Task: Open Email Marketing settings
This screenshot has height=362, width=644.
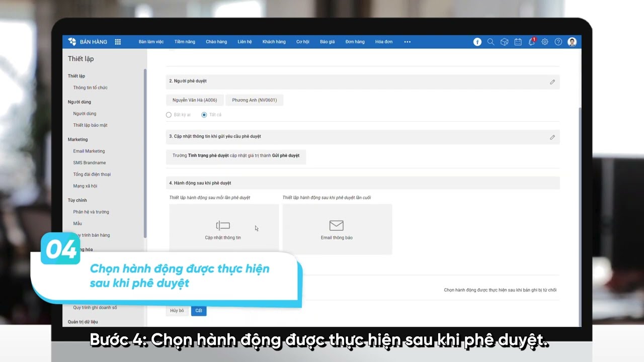Action: pyautogui.click(x=89, y=151)
